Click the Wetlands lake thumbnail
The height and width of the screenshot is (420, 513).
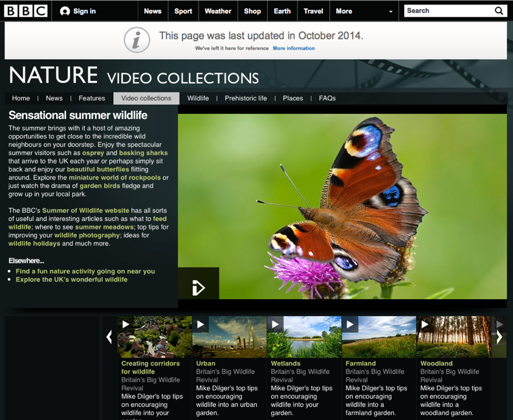(x=304, y=337)
